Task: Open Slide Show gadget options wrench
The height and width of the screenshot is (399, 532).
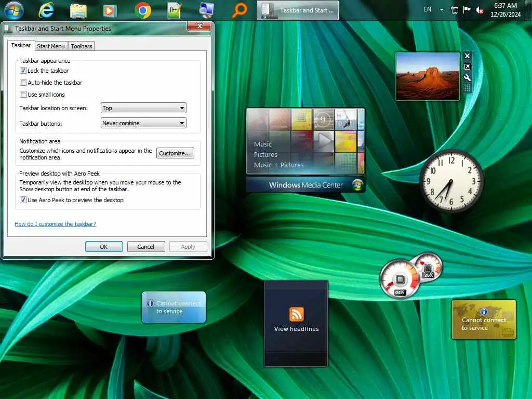Action: (467, 78)
